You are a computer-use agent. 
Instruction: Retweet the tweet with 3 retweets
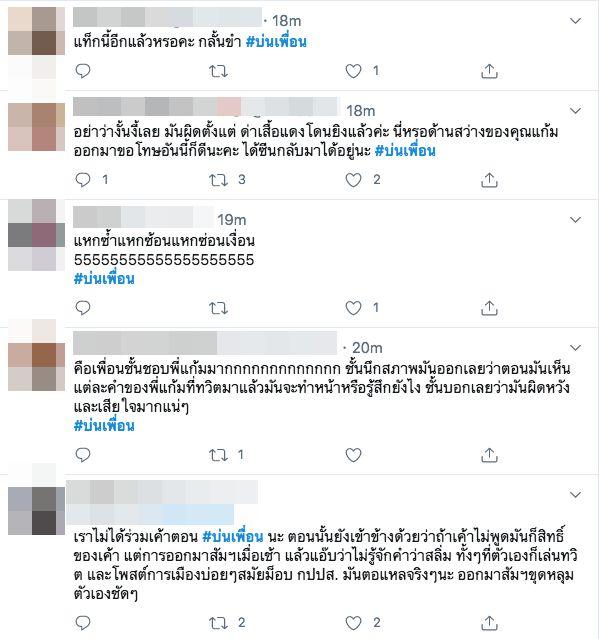218,180
